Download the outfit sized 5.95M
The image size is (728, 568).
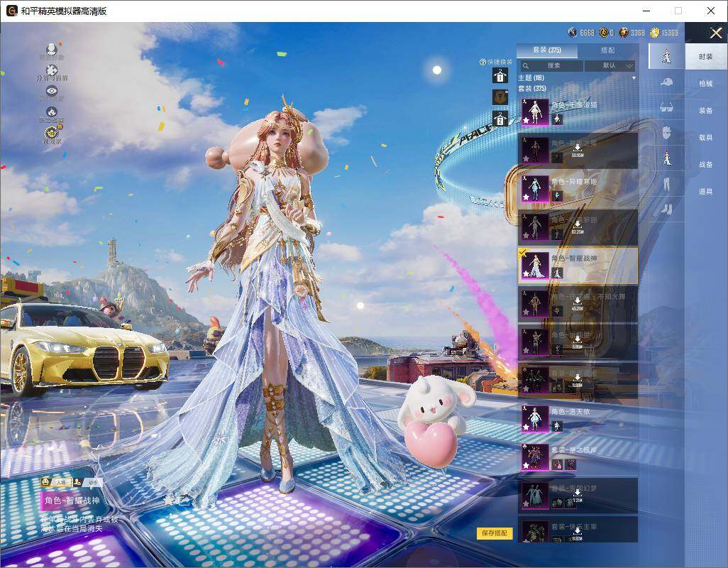[578, 339]
